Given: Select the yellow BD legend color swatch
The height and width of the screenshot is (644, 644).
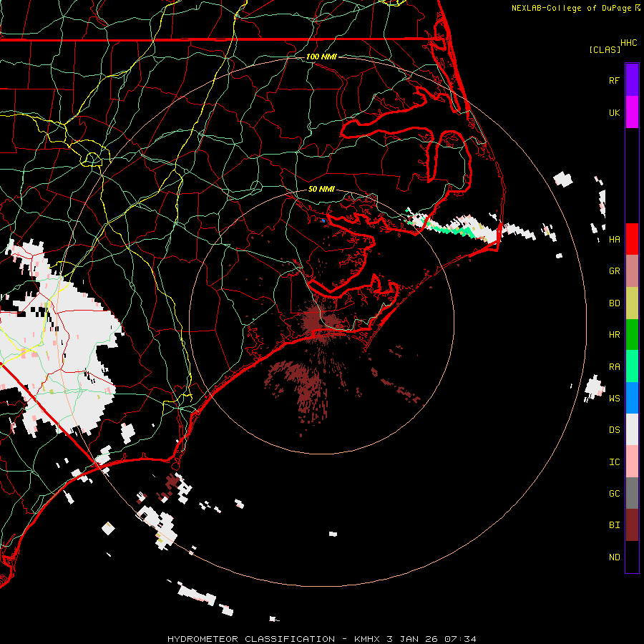Looking at the screenshot, I should pyautogui.click(x=632, y=303).
